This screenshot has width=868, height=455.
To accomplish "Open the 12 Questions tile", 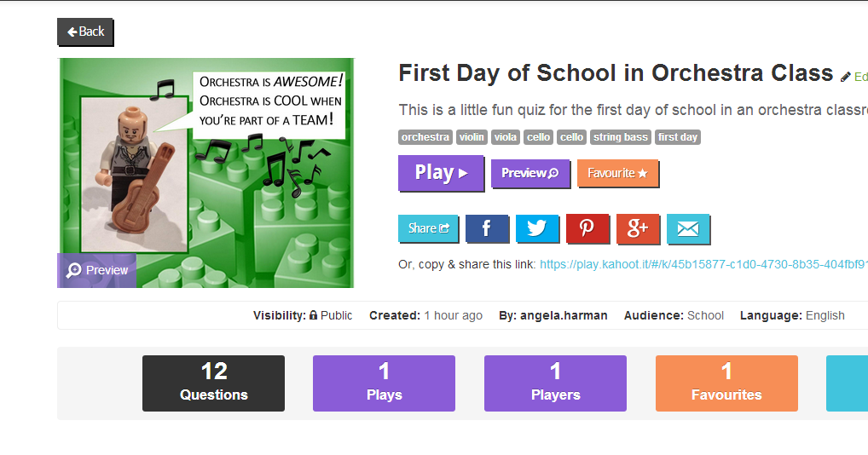I will tap(213, 383).
